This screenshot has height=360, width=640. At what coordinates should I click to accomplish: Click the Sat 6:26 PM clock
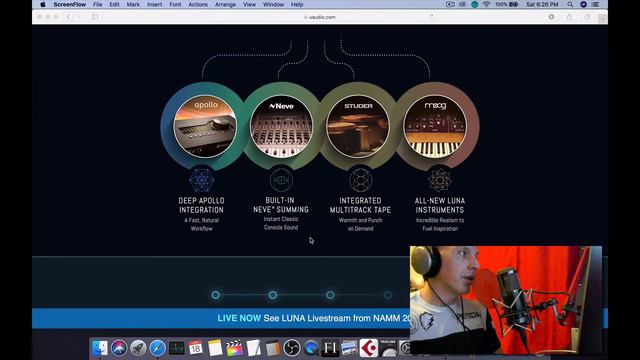click(542, 4)
